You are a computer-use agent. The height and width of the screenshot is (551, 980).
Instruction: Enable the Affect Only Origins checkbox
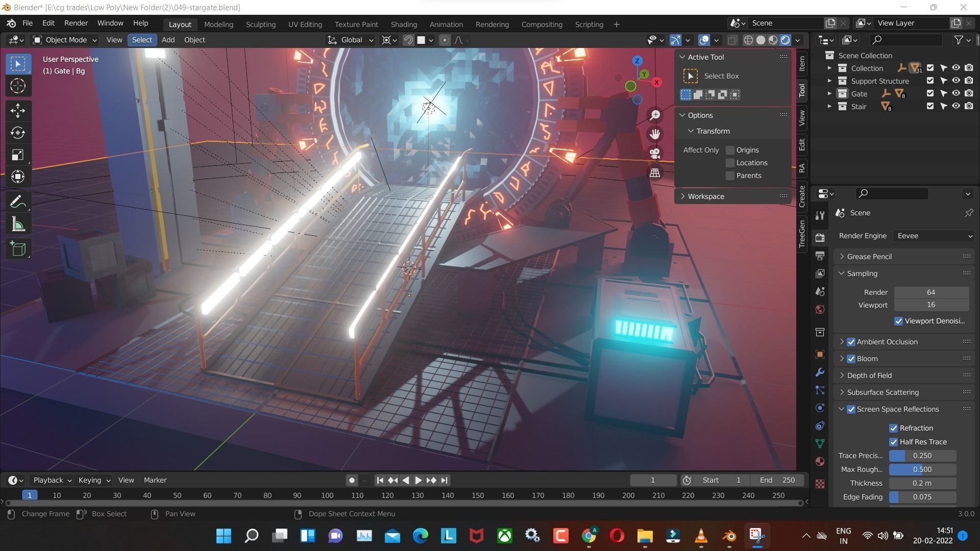pos(730,150)
